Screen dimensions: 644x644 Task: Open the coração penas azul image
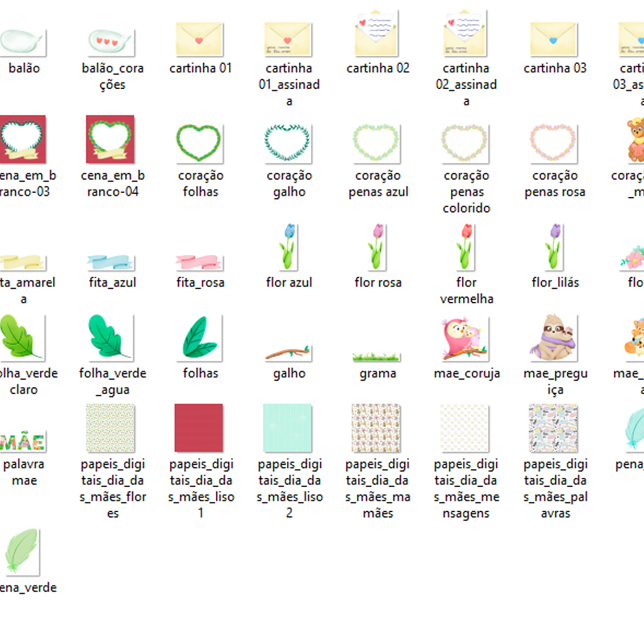pos(377,143)
